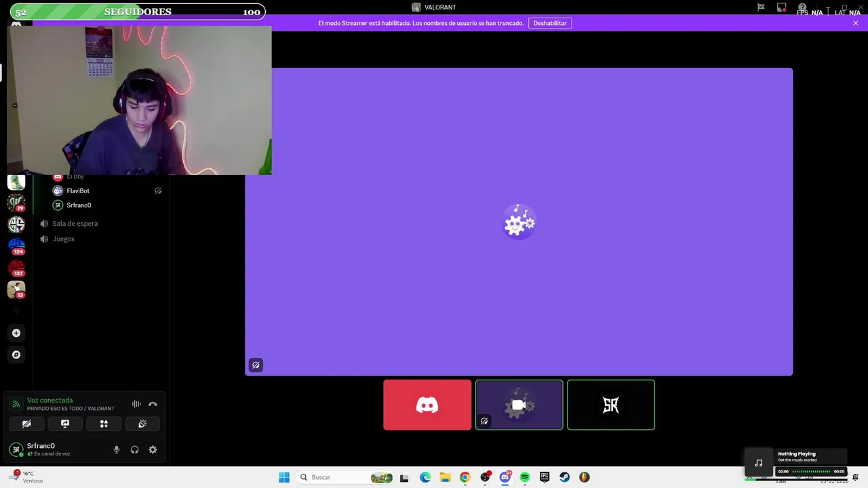Viewport: 868px width, 488px height.
Task: Open Steam from the taskbar
Action: [x=564, y=477]
